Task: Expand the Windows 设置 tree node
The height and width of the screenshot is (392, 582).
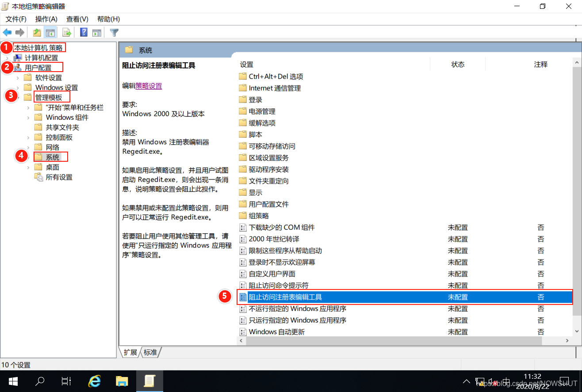Action: pyautogui.click(x=18, y=88)
